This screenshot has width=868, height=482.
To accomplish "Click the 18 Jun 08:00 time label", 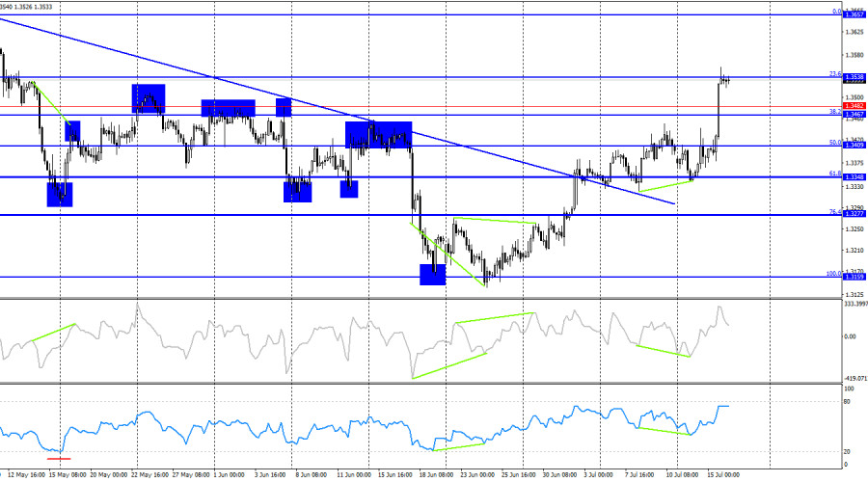I will 436,475.
